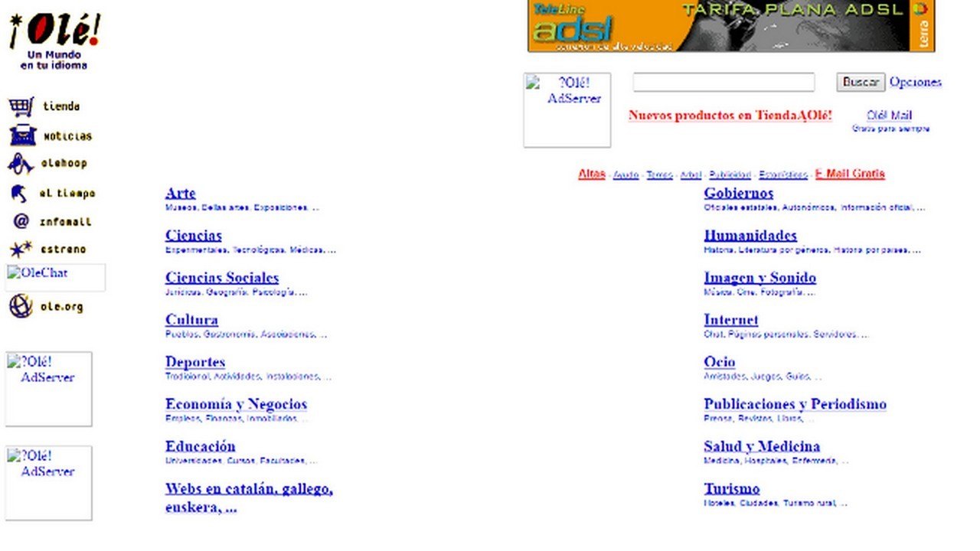Follow the Estadísticas link
Screen dimensions: 980x551
click(783, 174)
